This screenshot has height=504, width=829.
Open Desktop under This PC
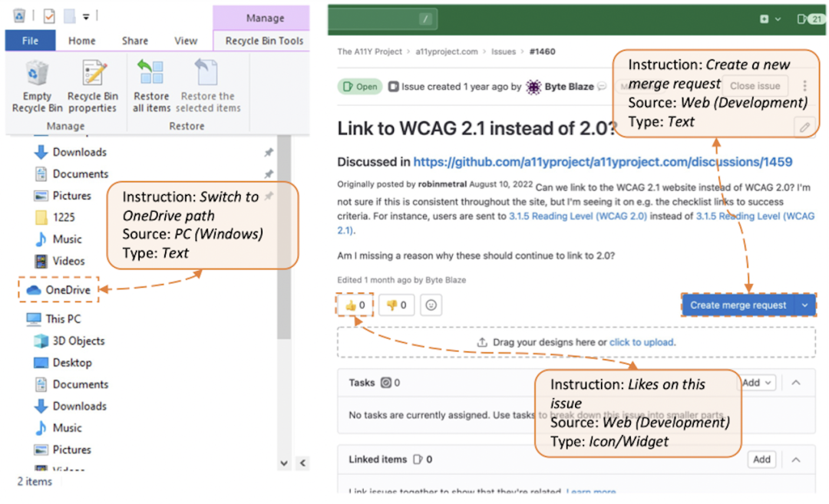pos(63,363)
